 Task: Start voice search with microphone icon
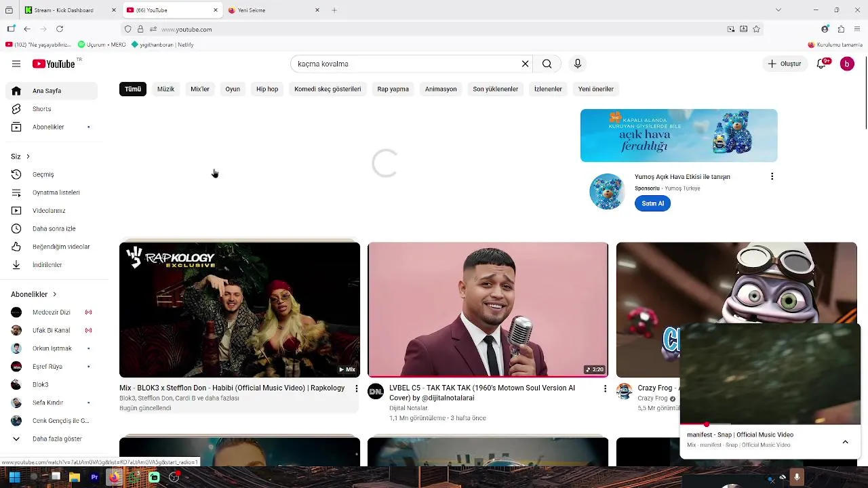pyautogui.click(x=578, y=64)
